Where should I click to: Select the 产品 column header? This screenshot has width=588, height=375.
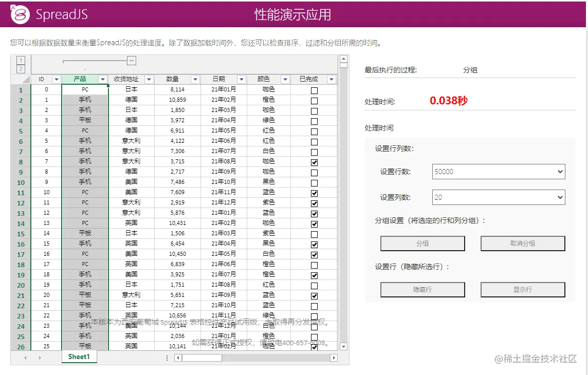80,79
